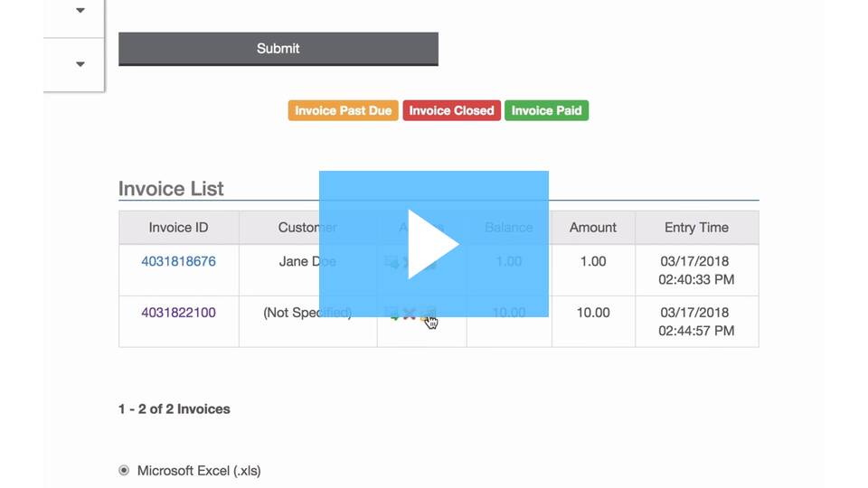Play the video with the center play button
868x488 pixels.
click(433, 244)
